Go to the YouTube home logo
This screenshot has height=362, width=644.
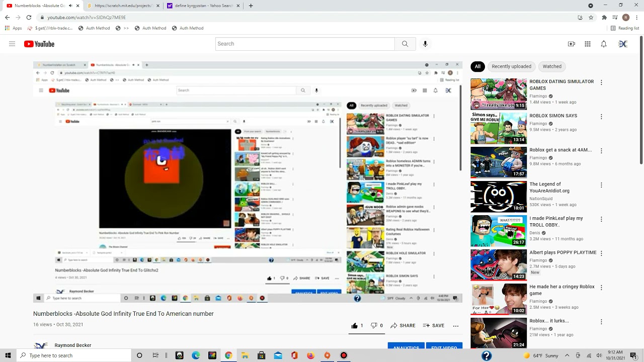39,44
